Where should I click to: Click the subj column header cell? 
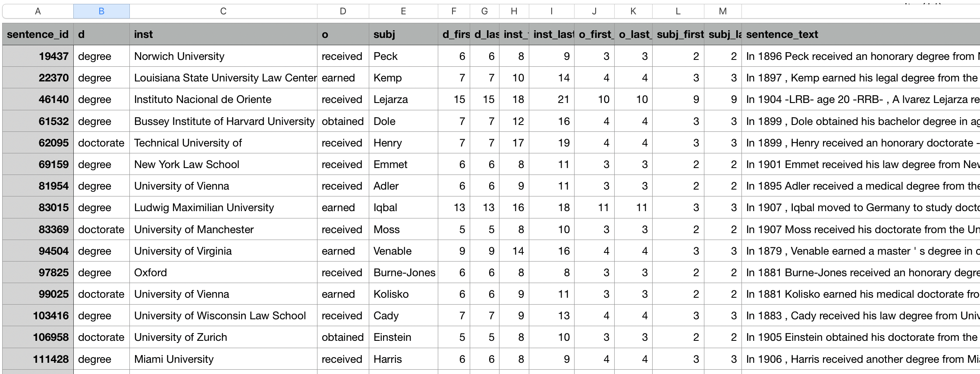pos(403,34)
